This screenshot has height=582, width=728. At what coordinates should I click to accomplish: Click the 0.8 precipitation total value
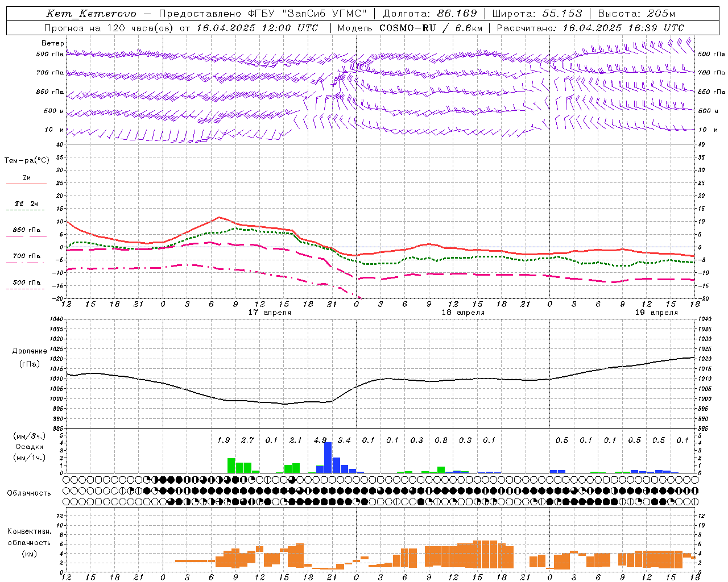pyautogui.click(x=441, y=440)
